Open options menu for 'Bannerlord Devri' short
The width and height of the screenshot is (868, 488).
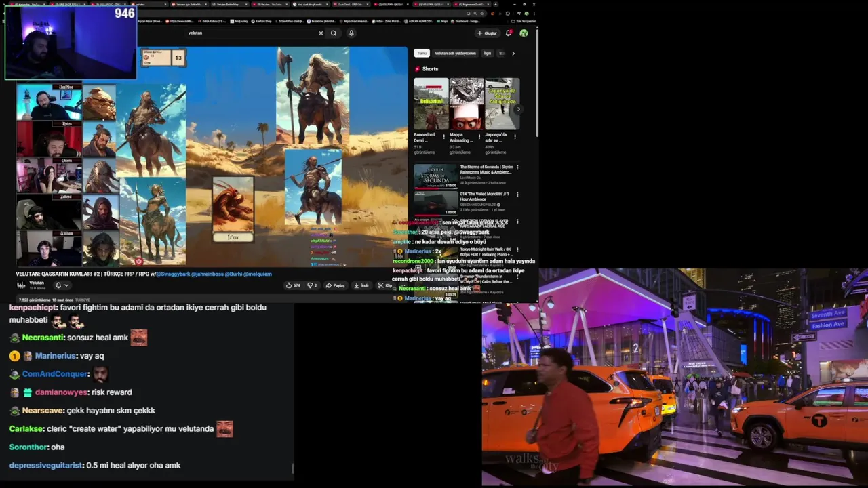pyautogui.click(x=443, y=136)
